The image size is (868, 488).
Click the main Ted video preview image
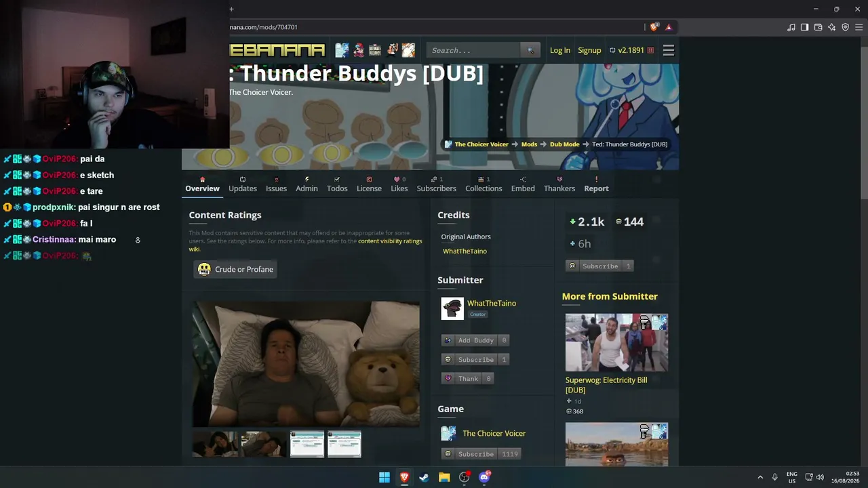(x=306, y=364)
